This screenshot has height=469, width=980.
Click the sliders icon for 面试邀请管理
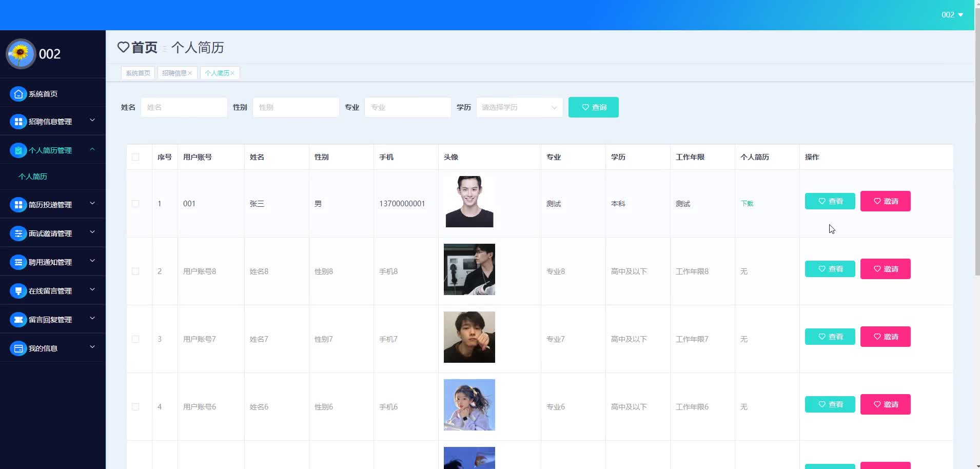click(18, 233)
